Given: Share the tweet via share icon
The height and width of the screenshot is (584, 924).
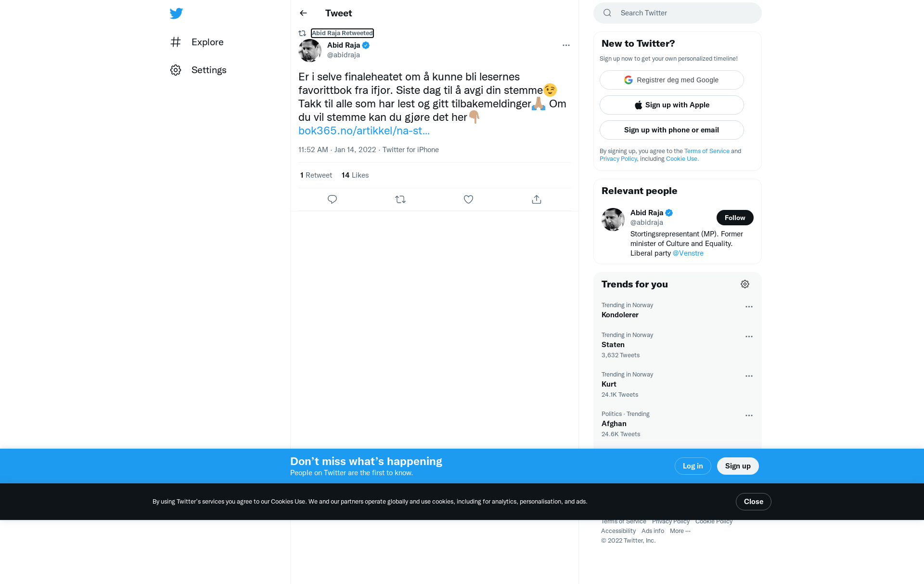Looking at the screenshot, I should 537,199.
